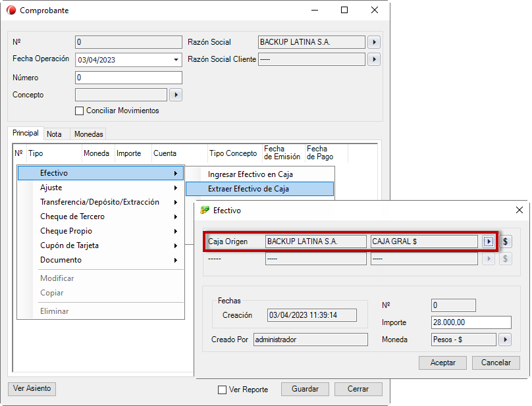Open the Fecha Operación date dropdown
Viewport: 532px width, 406px height.
tap(176, 60)
